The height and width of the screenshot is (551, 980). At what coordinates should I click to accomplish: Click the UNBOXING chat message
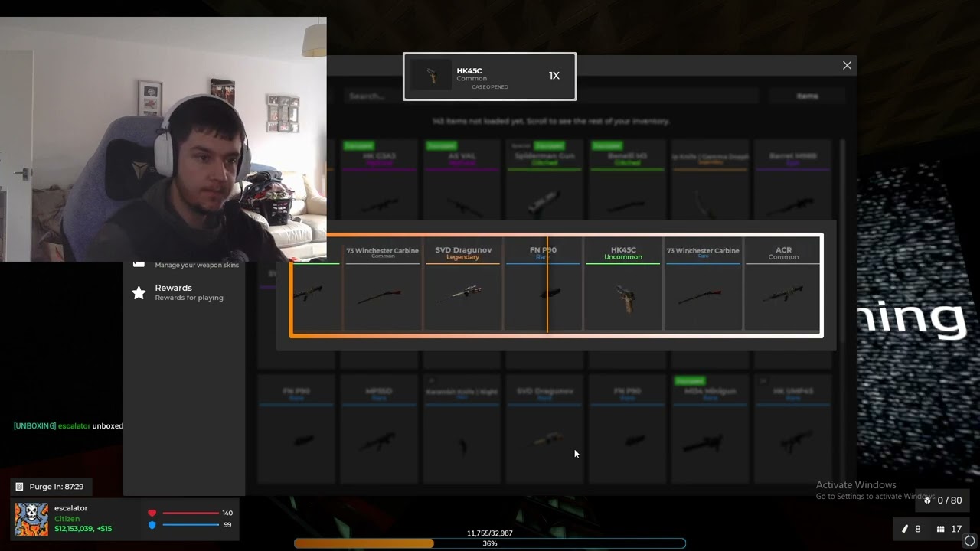pos(68,425)
